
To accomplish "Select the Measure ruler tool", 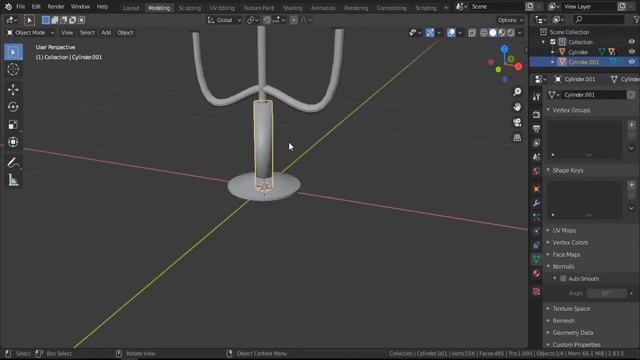I will 13,180.
